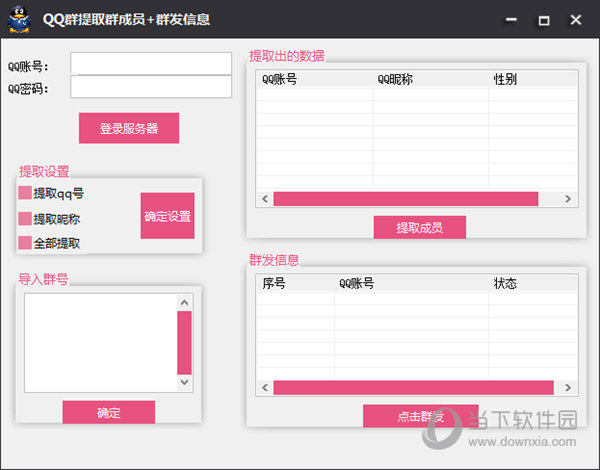This screenshot has height=470, width=600.
Task: Click left arrow of 提取出的数据 horizontal scrollbar
Action: (265, 199)
